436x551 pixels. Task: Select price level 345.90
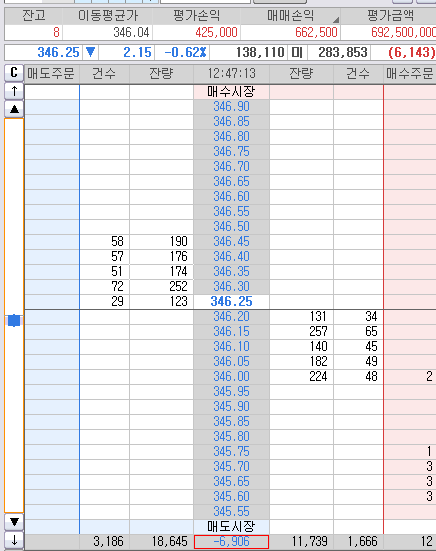(x=231, y=407)
